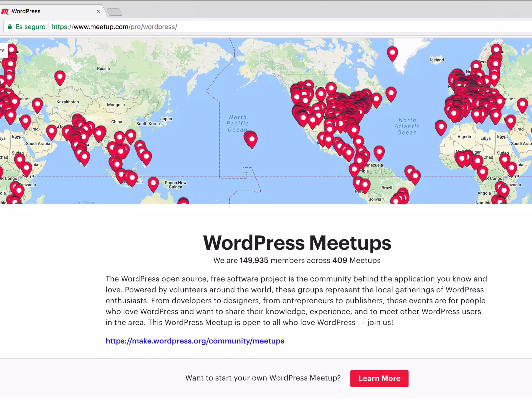Click the Learn More button

point(379,378)
